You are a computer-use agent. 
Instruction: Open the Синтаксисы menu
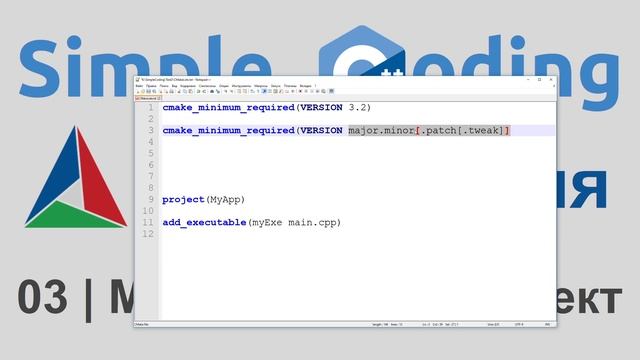207,86
